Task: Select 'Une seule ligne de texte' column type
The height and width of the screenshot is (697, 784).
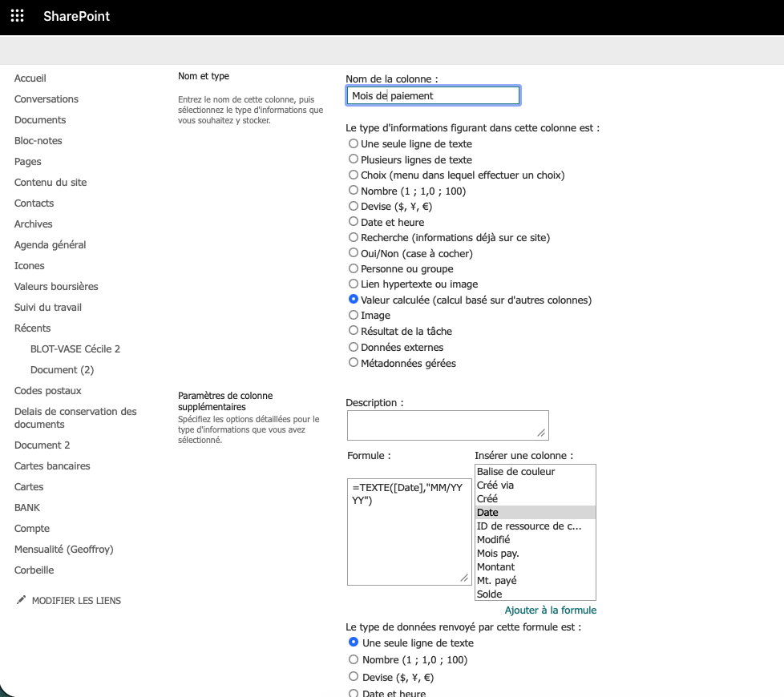Action: [x=354, y=143]
